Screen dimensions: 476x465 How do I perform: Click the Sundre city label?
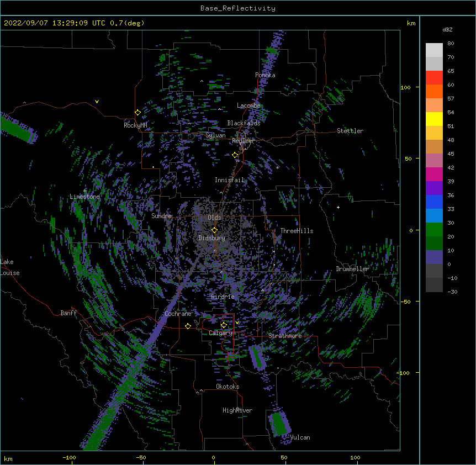pos(161,216)
